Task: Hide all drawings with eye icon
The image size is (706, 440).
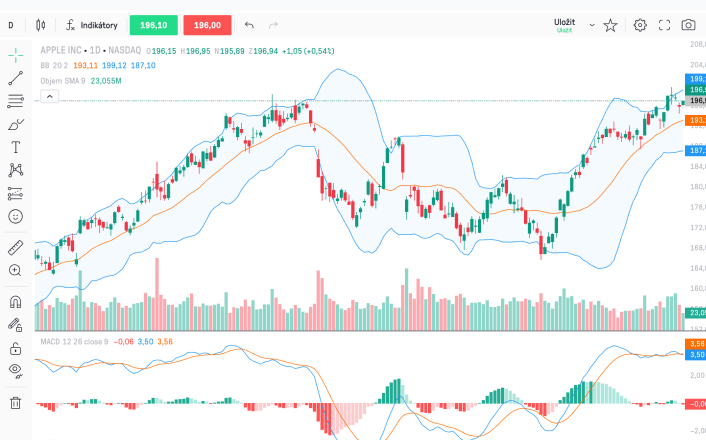Action: (x=16, y=371)
